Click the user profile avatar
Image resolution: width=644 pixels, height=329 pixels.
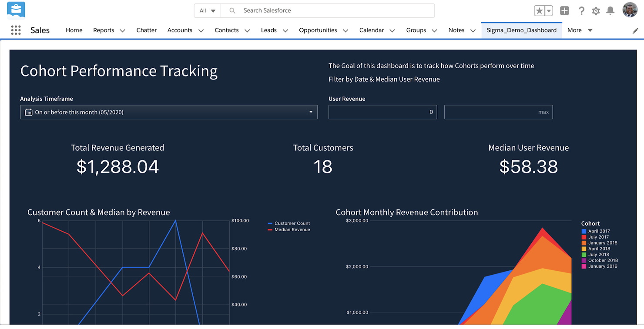pos(631,10)
